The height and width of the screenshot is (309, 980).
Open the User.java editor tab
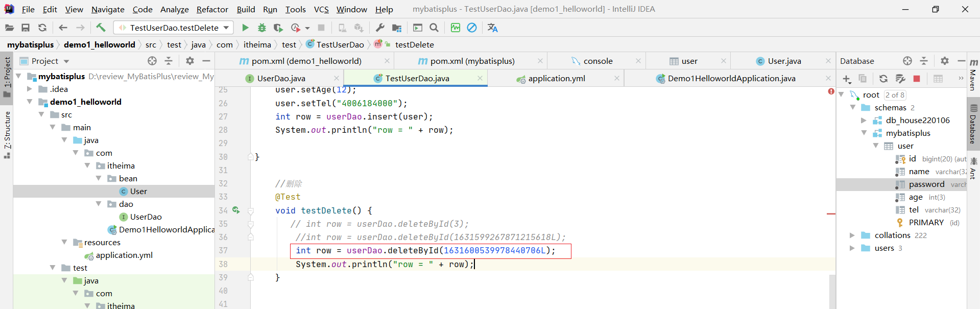[x=784, y=61]
